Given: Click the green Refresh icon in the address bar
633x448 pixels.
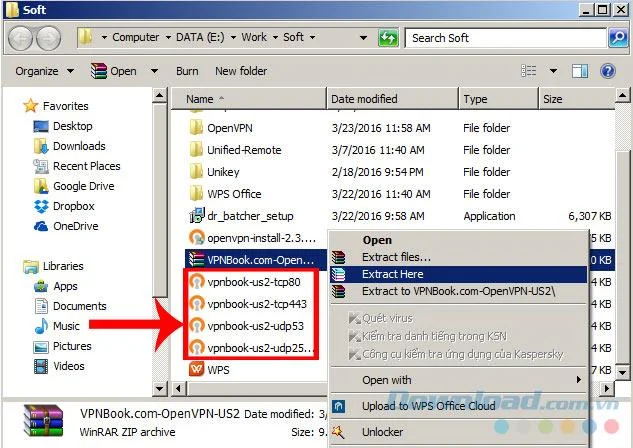Looking at the screenshot, I should click(388, 38).
